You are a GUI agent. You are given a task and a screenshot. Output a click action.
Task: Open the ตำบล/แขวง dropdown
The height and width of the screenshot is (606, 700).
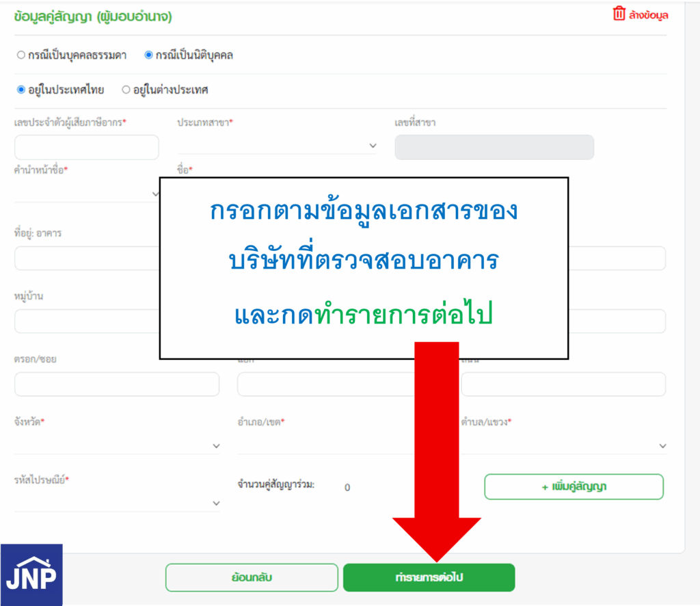[x=564, y=445]
